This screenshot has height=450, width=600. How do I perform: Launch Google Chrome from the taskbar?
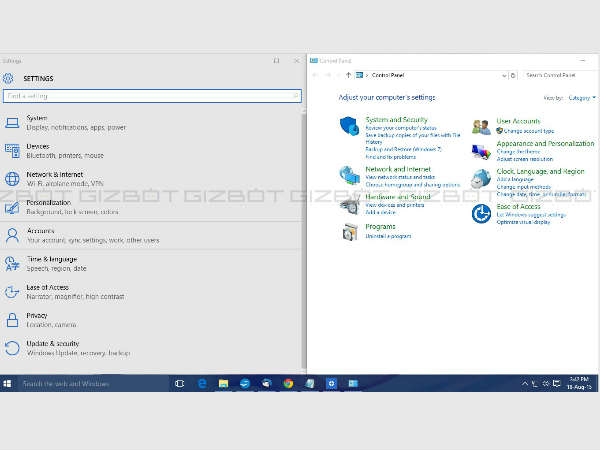(288, 383)
